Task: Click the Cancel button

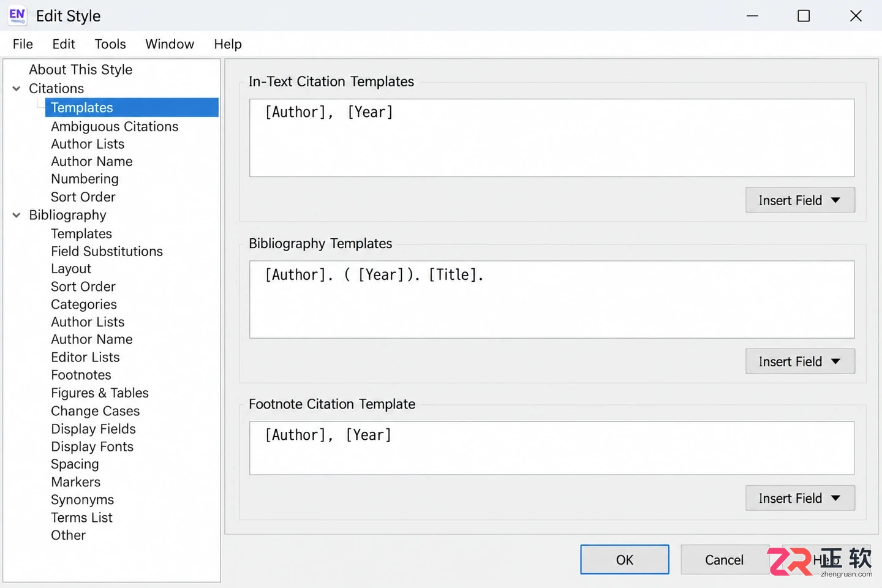Action: 724,560
